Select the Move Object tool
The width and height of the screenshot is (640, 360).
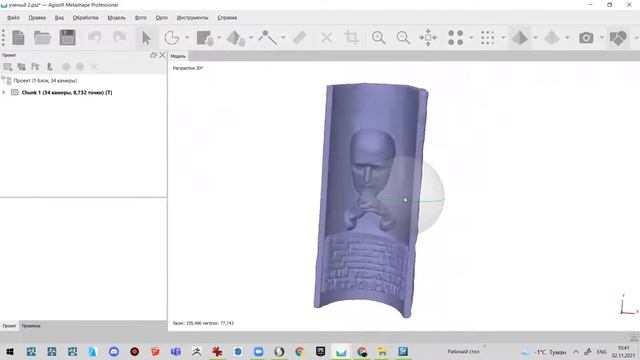click(x=236, y=38)
